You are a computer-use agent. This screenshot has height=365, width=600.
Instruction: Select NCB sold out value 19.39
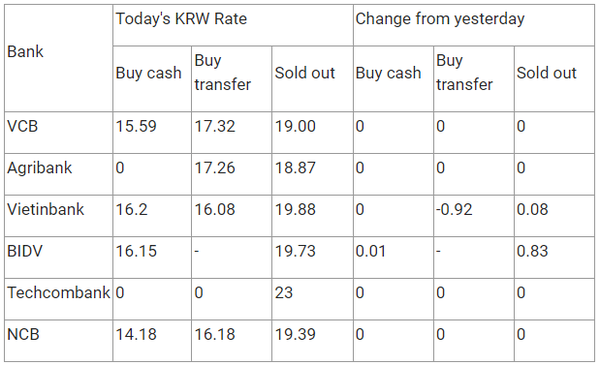(x=295, y=334)
